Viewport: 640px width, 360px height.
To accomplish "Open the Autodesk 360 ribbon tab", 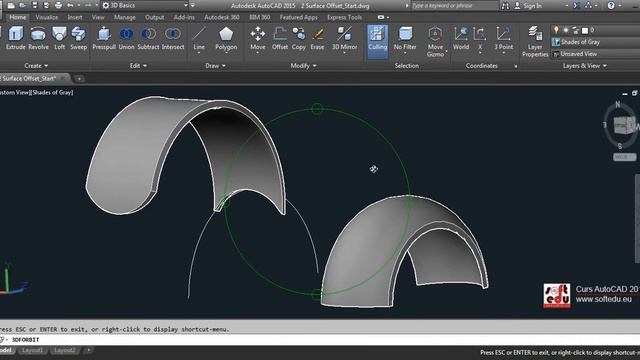I will click(222, 17).
